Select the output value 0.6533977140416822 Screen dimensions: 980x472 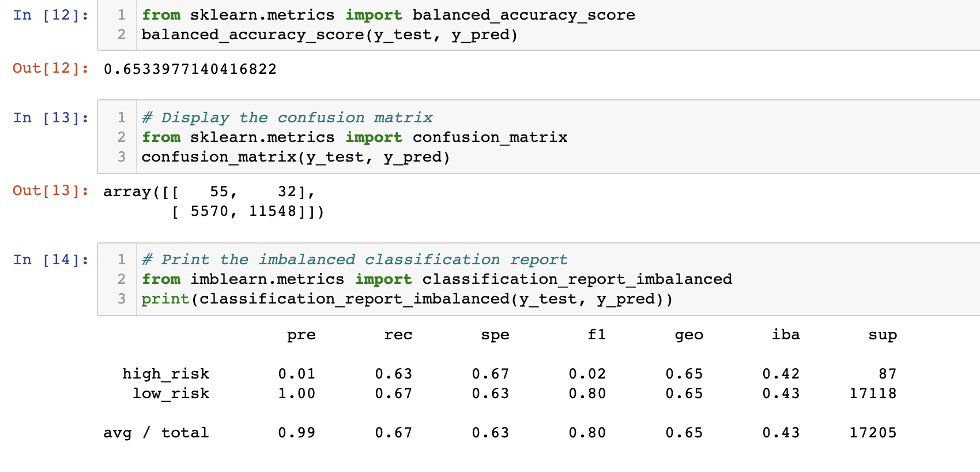(x=190, y=69)
